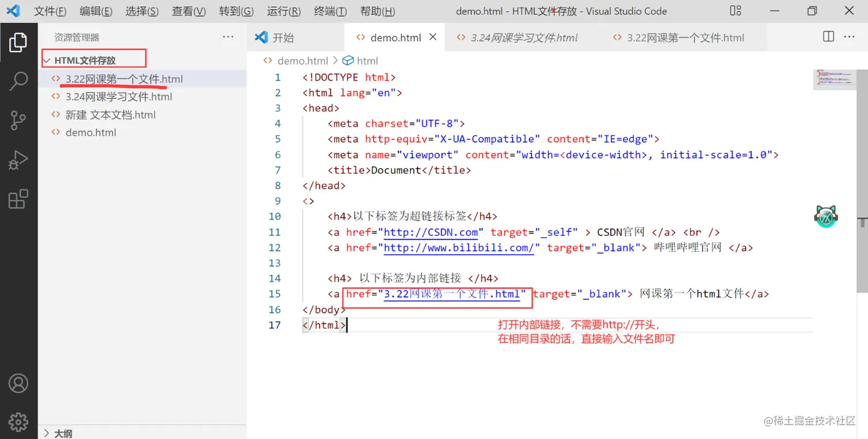Open the 转到(G) menu

pyautogui.click(x=237, y=11)
